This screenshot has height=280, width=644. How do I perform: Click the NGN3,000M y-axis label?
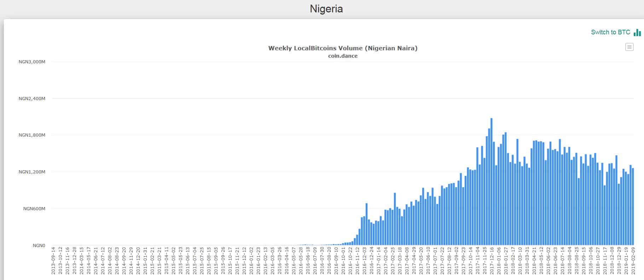pos(32,62)
